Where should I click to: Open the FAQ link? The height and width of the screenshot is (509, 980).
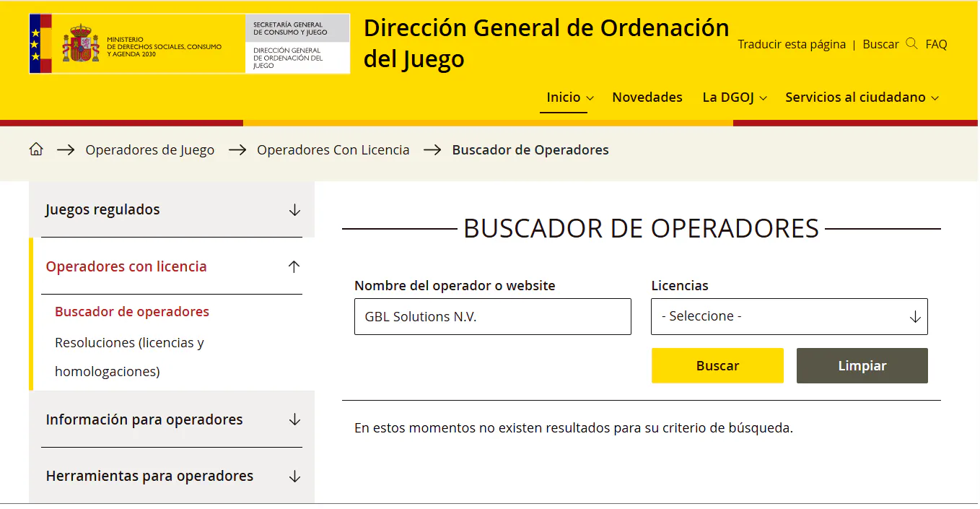tap(936, 44)
